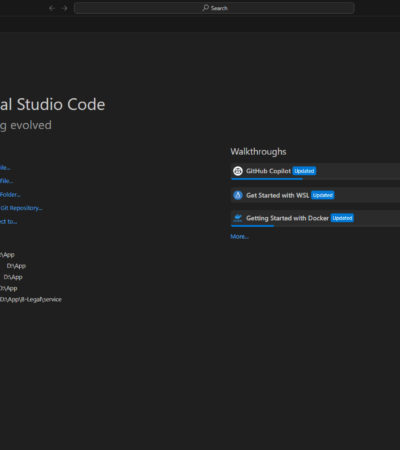Click the Updated badge on GitHub Copilot
Image resolution: width=400 pixels, height=450 pixels.
304,171
